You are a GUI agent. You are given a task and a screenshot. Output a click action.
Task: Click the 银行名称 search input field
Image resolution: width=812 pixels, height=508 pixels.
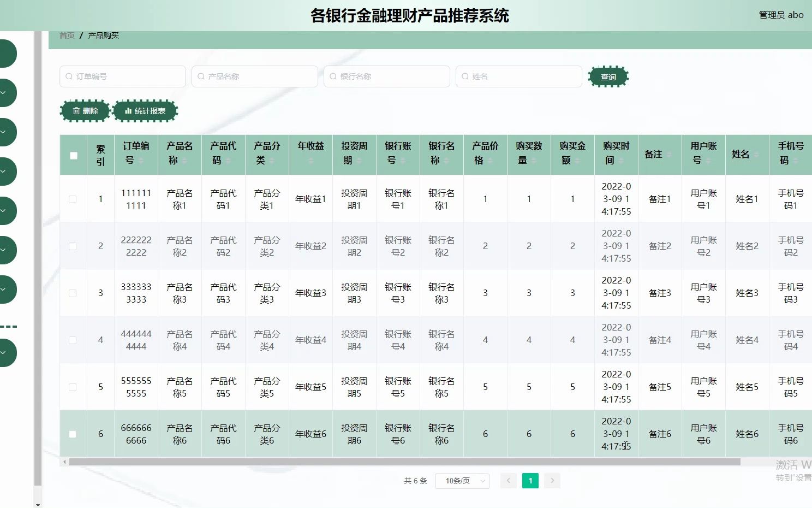point(387,76)
